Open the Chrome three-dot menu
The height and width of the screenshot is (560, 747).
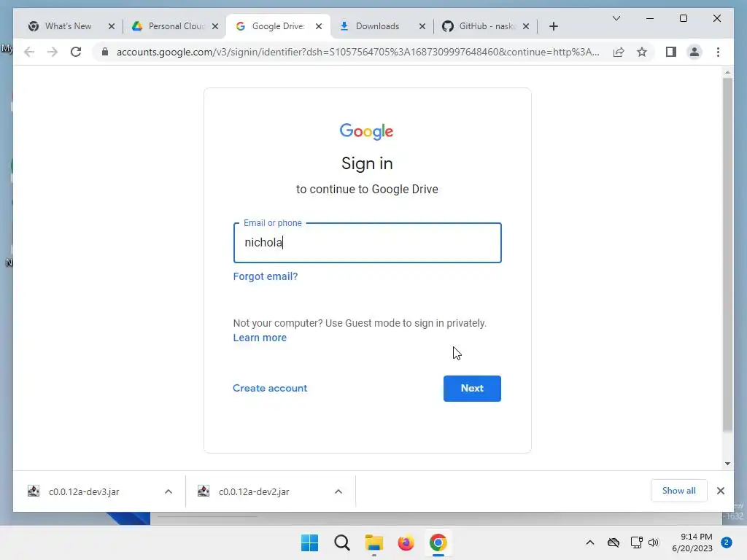click(718, 52)
